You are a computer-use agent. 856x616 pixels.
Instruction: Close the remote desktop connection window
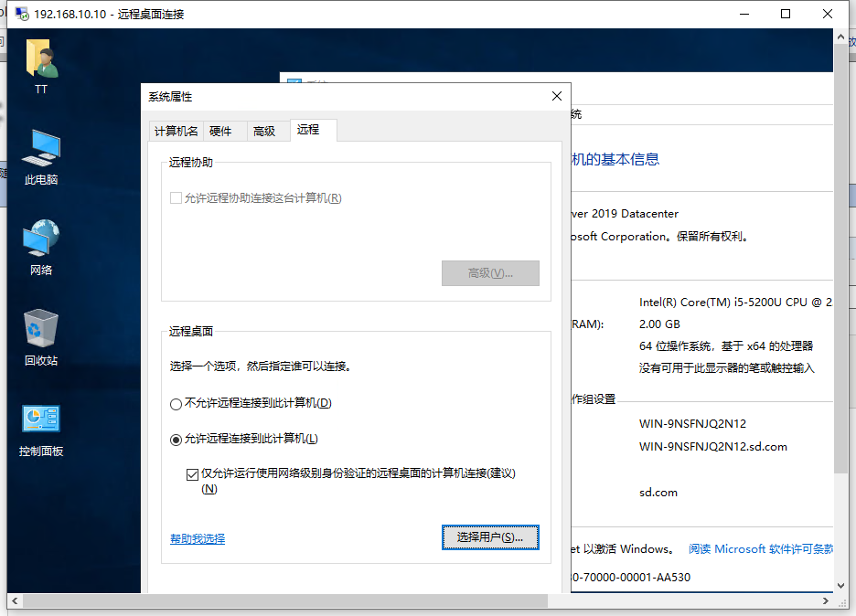point(828,14)
